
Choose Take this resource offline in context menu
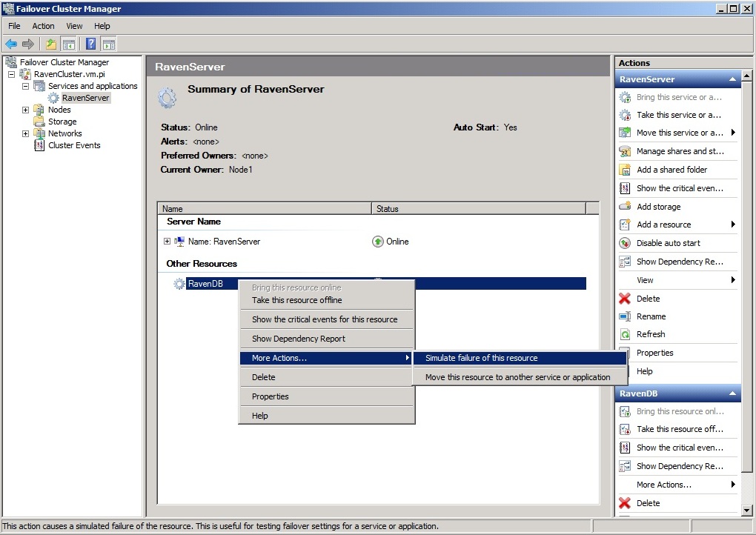click(327, 300)
